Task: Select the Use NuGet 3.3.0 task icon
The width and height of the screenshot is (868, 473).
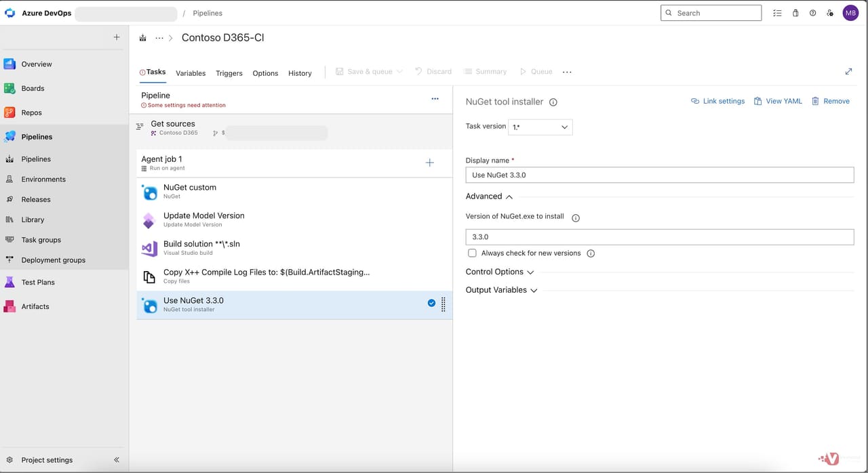Action: [149, 306]
